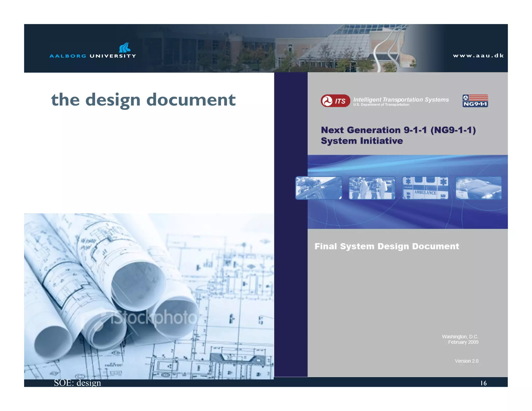Click 'Final System Design Document' text
532x411 pixels.
(x=387, y=246)
